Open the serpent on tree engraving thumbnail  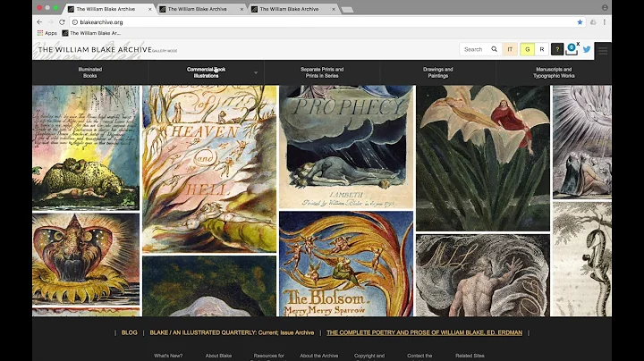(x=582, y=259)
